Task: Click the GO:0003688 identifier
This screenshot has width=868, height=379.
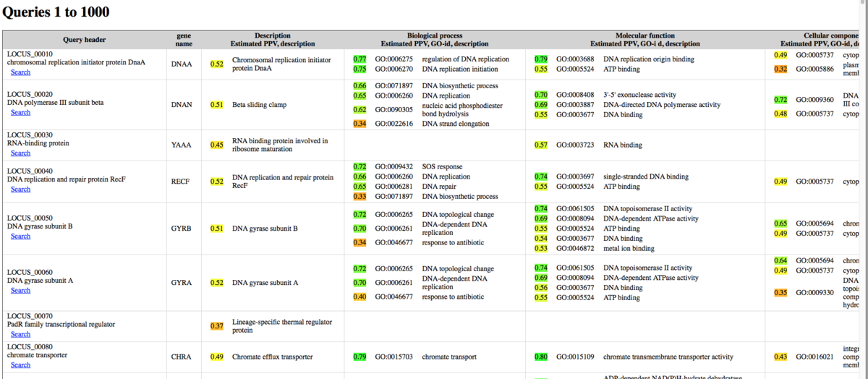Action: point(575,59)
